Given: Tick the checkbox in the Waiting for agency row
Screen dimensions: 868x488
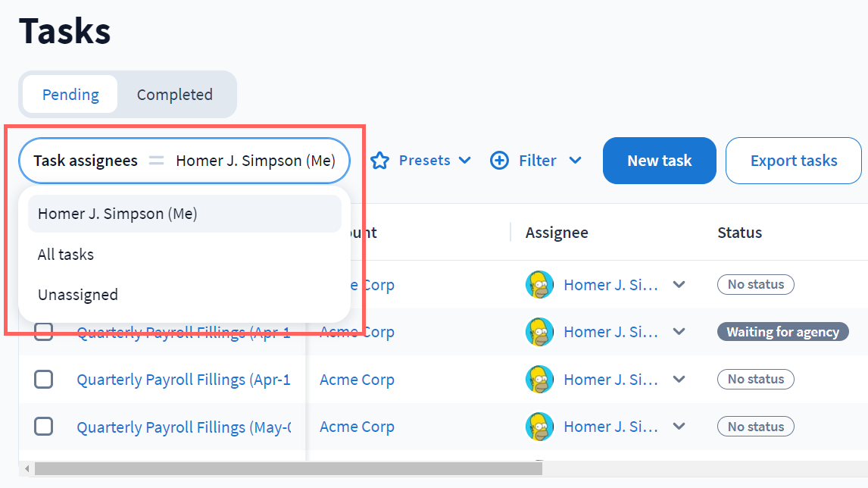Looking at the screenshot, I should coord(44,332).
